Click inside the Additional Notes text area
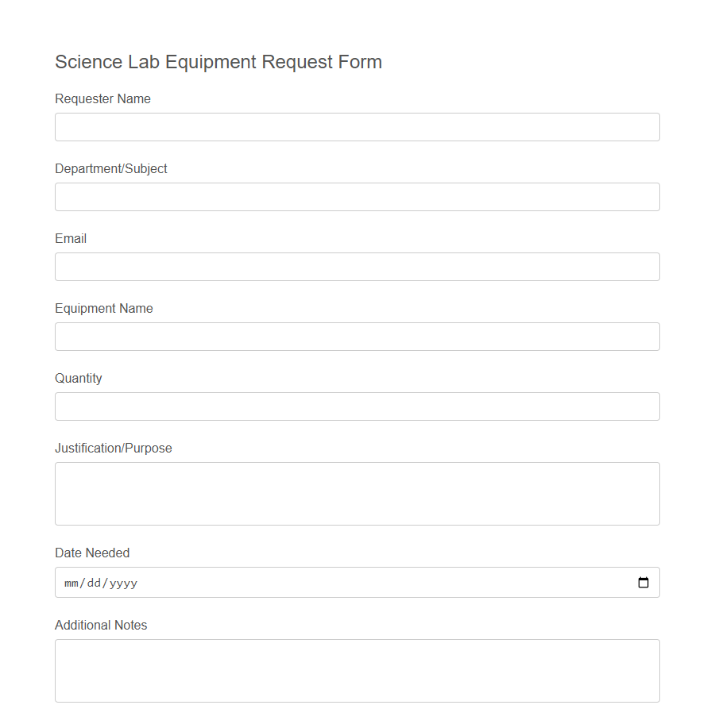Image resolution: width=715 pixels, height=728 pixels. point(357,669)
